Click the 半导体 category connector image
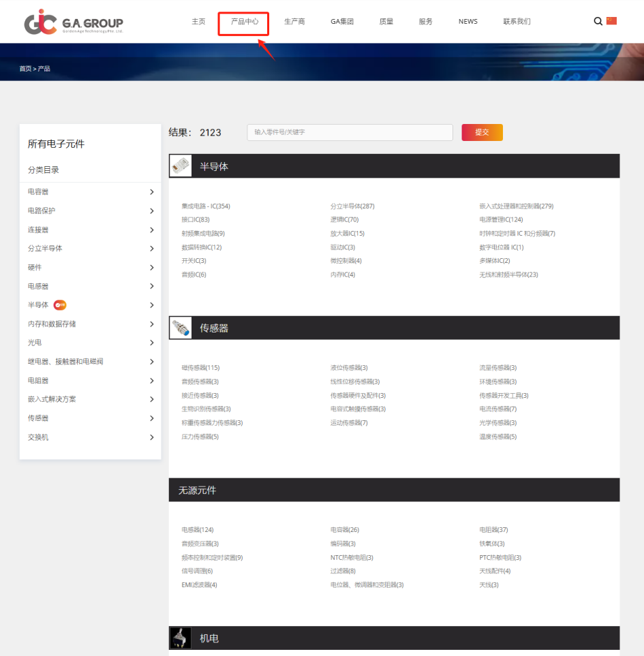The image size is (644, 656). (181, 166)
